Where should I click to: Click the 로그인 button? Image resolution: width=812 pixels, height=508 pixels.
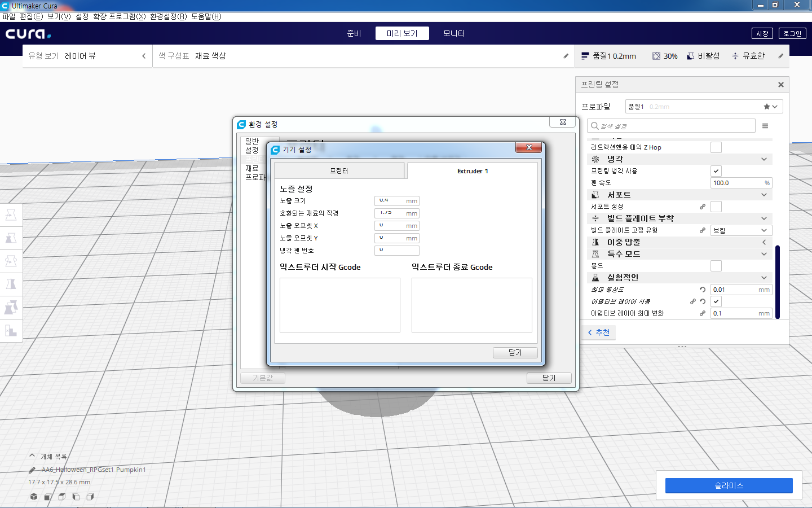click(x=792, y=33)
